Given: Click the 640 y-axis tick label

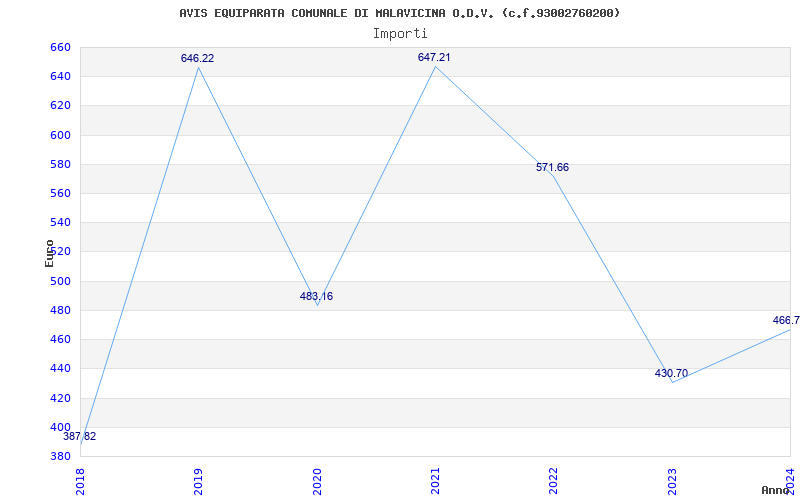Looking at the screenshot, I should (60, 77).
